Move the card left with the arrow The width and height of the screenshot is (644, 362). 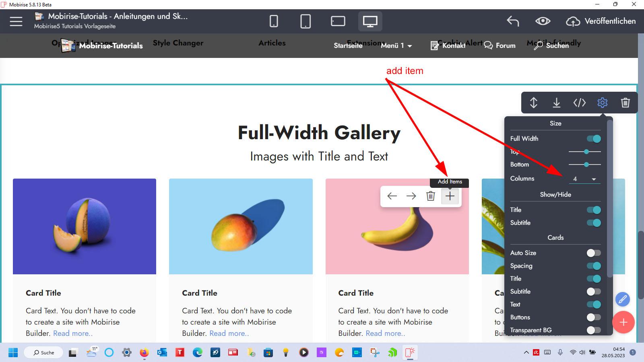(392, 196)
